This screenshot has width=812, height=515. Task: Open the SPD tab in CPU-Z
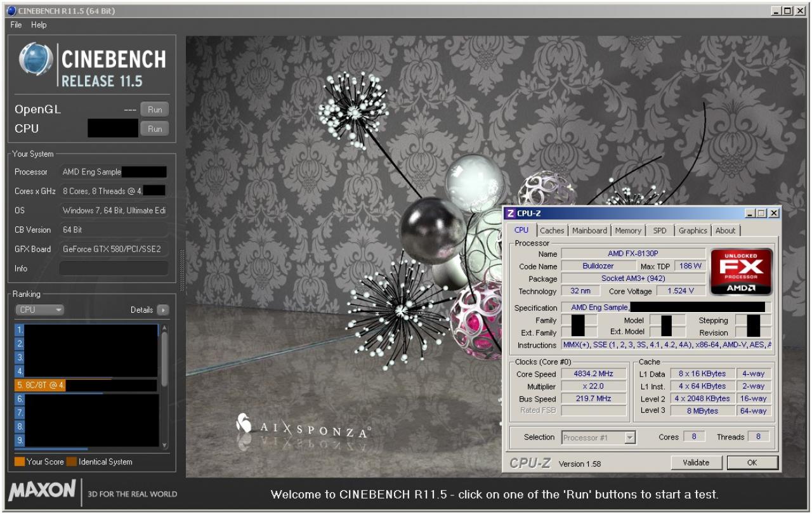tap(660, 231)
